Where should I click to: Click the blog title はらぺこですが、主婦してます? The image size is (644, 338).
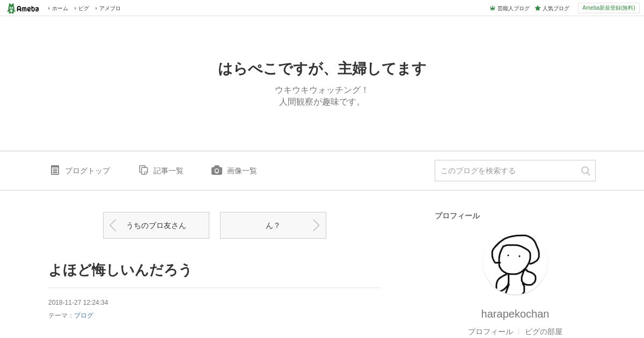coord(322,69)
